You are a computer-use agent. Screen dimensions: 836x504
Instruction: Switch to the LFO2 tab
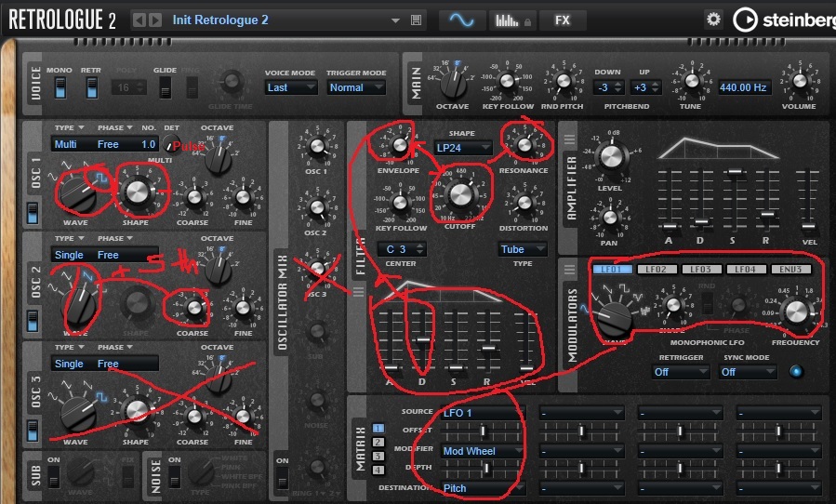(657, 270)
